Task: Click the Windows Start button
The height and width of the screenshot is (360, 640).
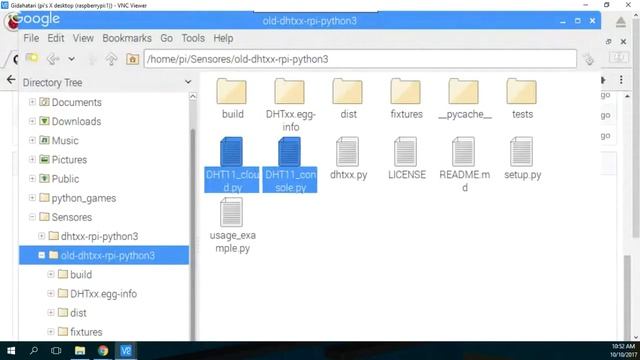Action: click(x=11, y=351)
